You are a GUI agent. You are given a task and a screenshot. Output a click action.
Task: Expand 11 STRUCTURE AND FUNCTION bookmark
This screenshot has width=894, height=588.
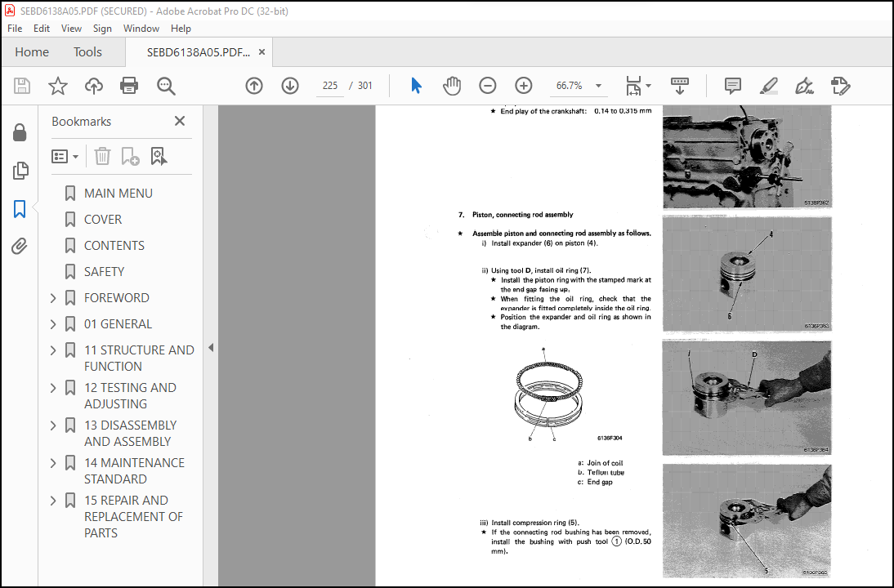53,350
